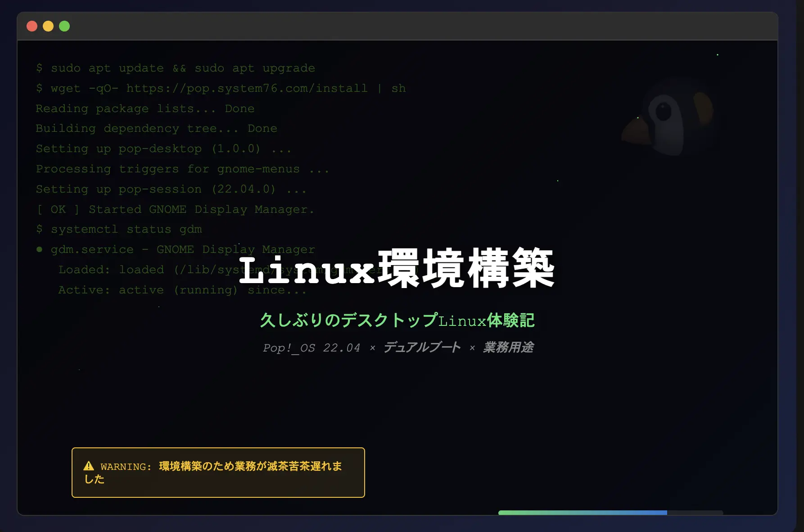Click the yellow minimize dot
This screenshot has height=532, width=804.
pyautogui.click(x=48, y=26)
